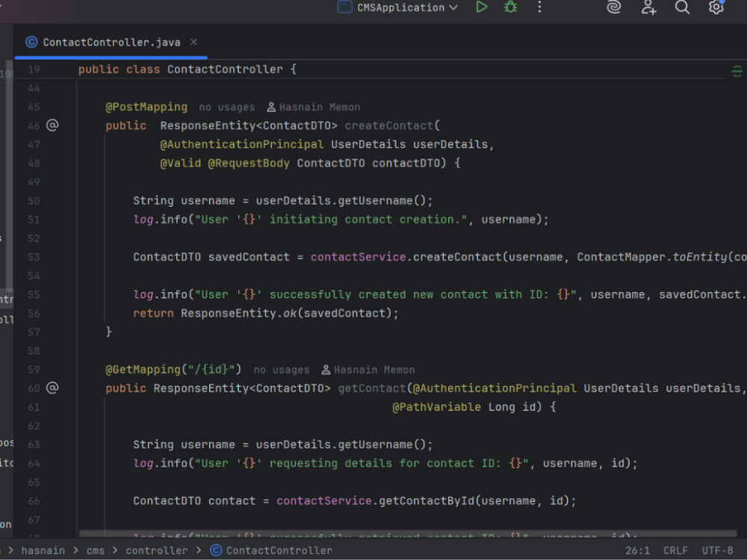747x560 pixels.
Task: Click author hint Hasnain Memon above createContact
Action: point(314,107)
